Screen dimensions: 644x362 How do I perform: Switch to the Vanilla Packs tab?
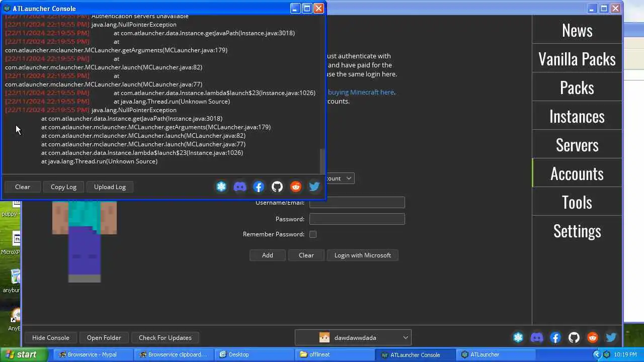(577, 59)
